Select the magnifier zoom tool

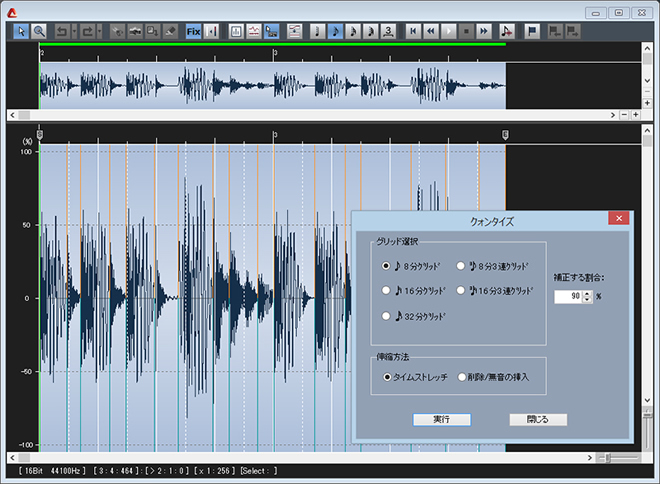point(39,31)
